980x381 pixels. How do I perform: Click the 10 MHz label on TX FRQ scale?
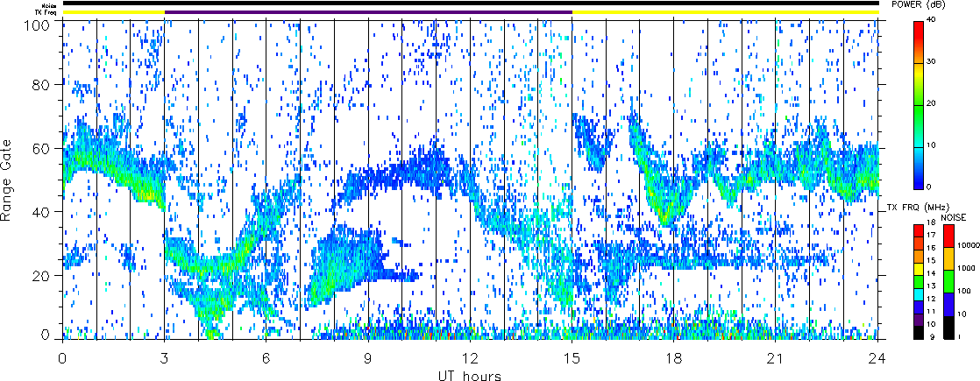tap(931, 325)
